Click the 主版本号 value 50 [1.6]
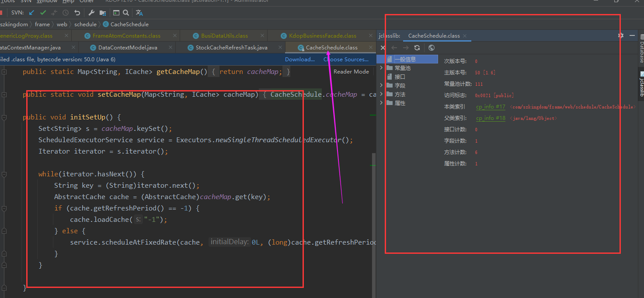The height and width of the screenshot is (298, 644). point(485,73)
